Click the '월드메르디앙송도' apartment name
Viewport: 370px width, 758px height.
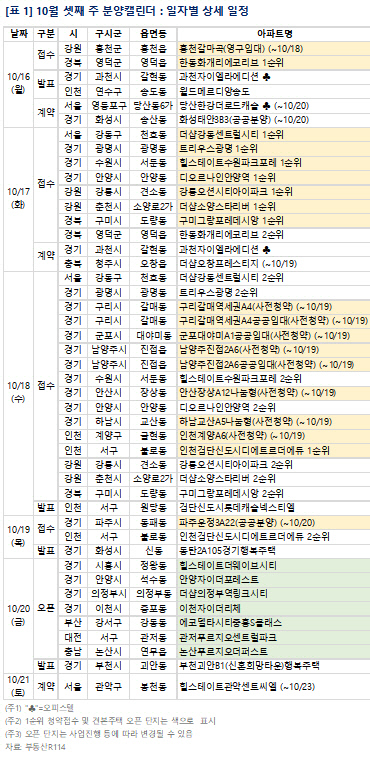click(214, 91)
